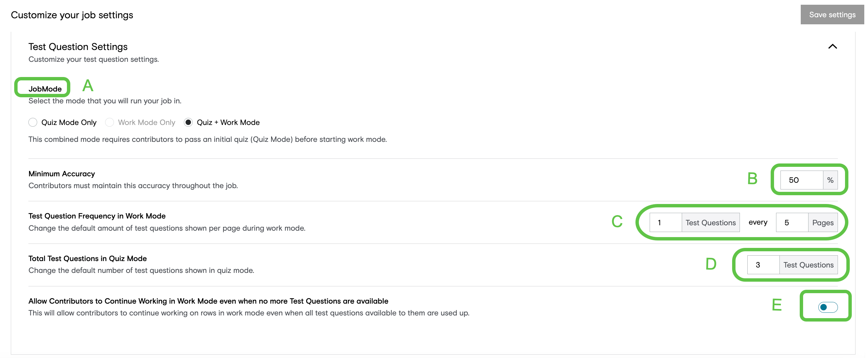Click the test questions count field before "every"
Viewport: 868px width, 358px height.
665,223
